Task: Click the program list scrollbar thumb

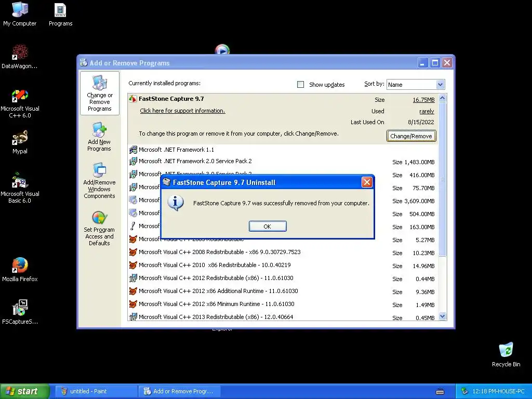Action: click(x=443, y=179)
